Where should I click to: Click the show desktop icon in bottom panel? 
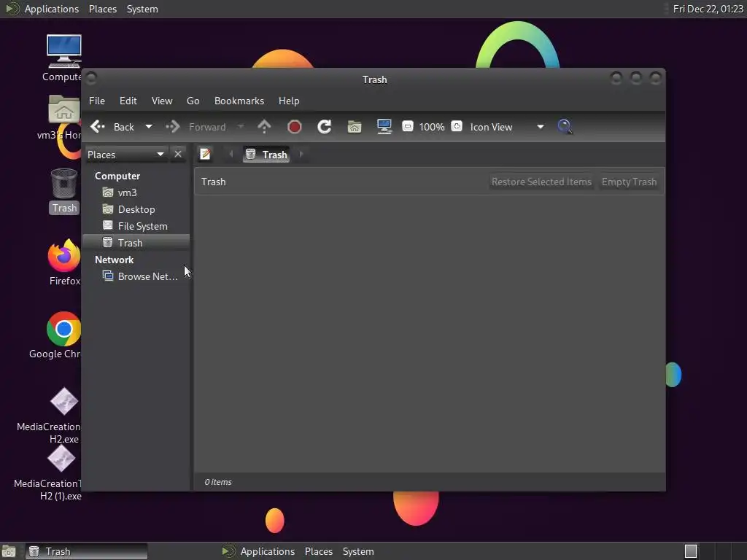[9, 551]
